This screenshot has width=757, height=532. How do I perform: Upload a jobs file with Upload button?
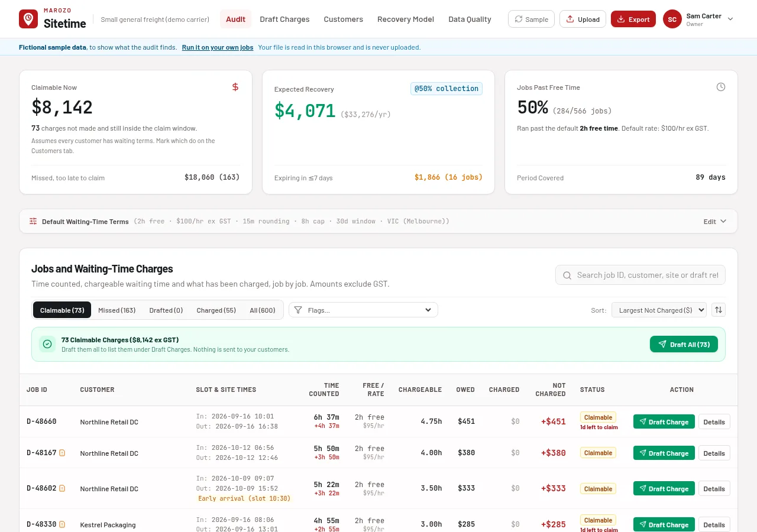(583, 19)
